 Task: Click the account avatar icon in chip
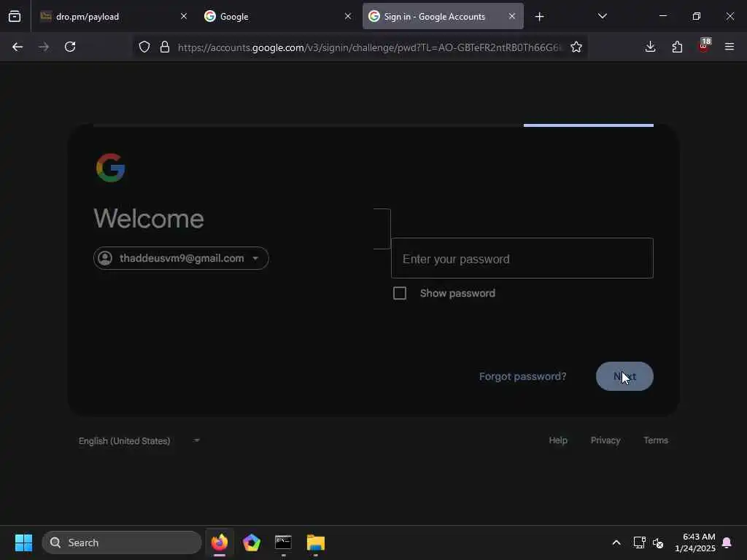(105, 258)
